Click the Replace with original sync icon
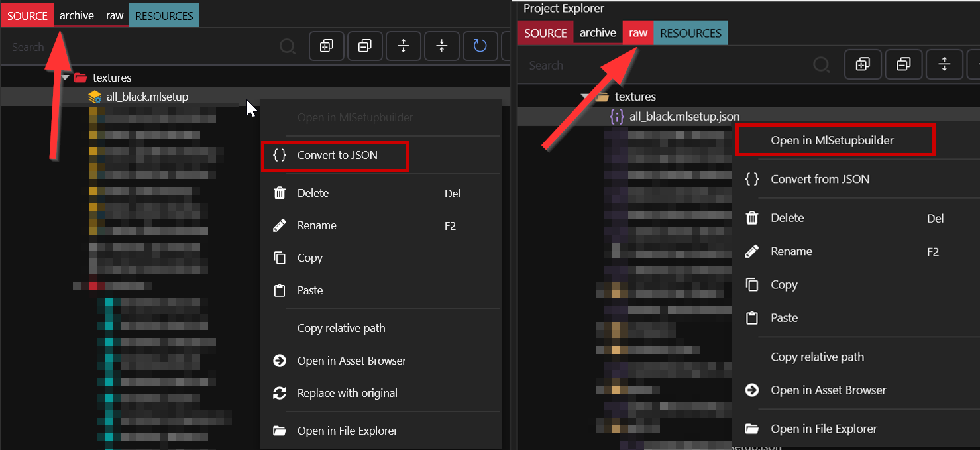Image resolution: width=980 pixels, height=450 pixels. click(x=280, y=393)
